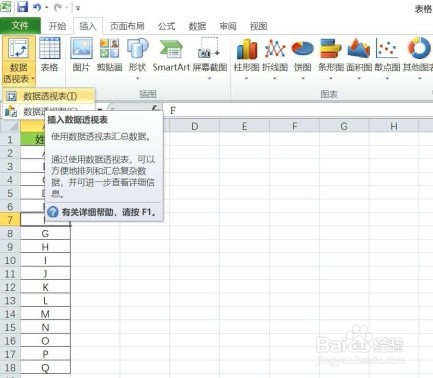433x378 pixels.
Task: Click the Excel application icon in title bar
Action: pos(6,6)
